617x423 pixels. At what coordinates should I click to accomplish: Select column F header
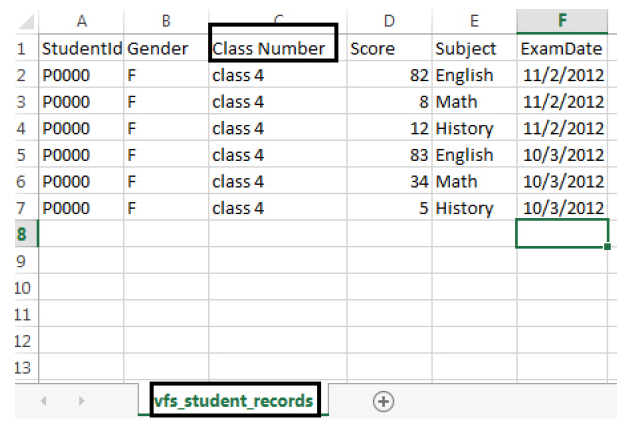(x=564, y=20)
